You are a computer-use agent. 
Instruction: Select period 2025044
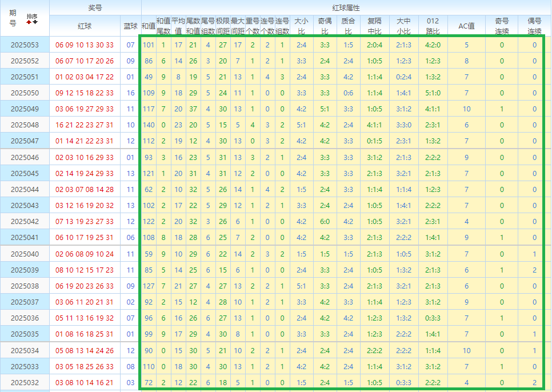point(25,189)
